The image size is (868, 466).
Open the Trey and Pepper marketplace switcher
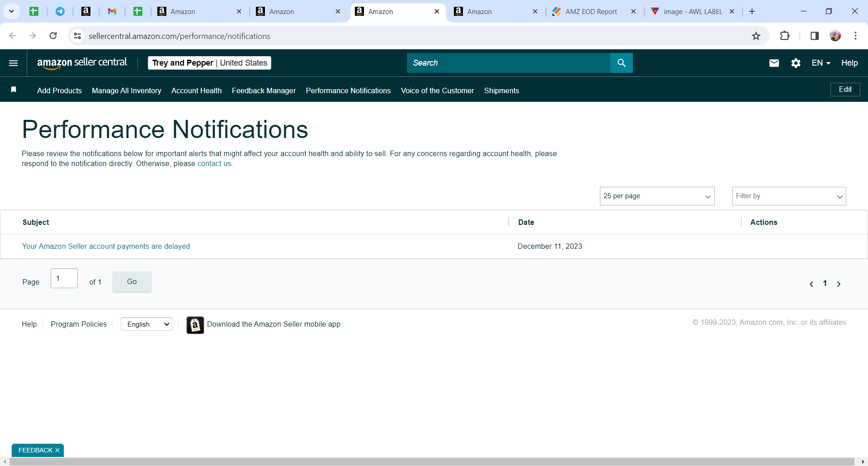[209, 63]
